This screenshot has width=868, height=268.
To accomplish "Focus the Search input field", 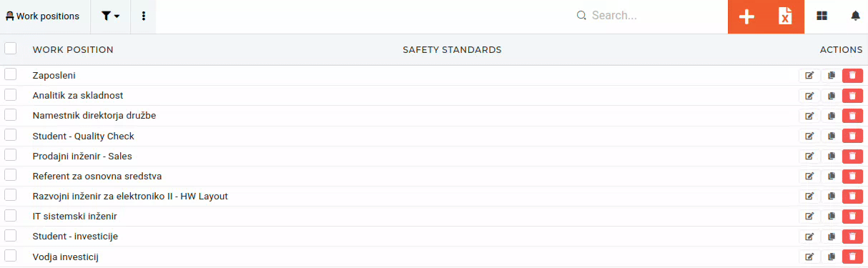I will tap(654, 16).
